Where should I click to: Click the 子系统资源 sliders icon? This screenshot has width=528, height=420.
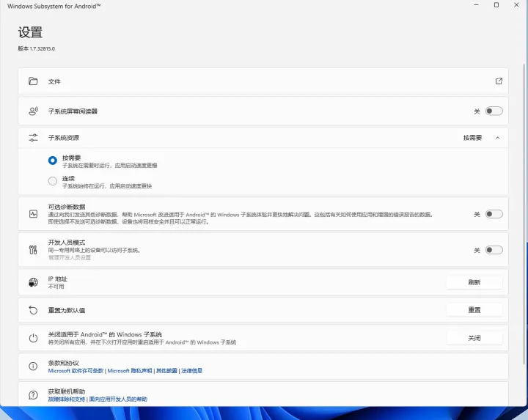coord(33,138)
